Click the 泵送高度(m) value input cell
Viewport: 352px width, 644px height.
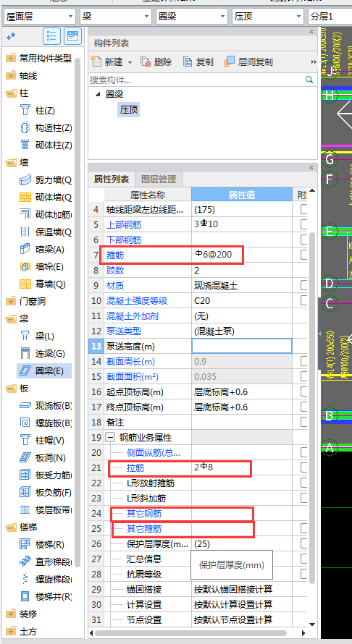(242, 346)
